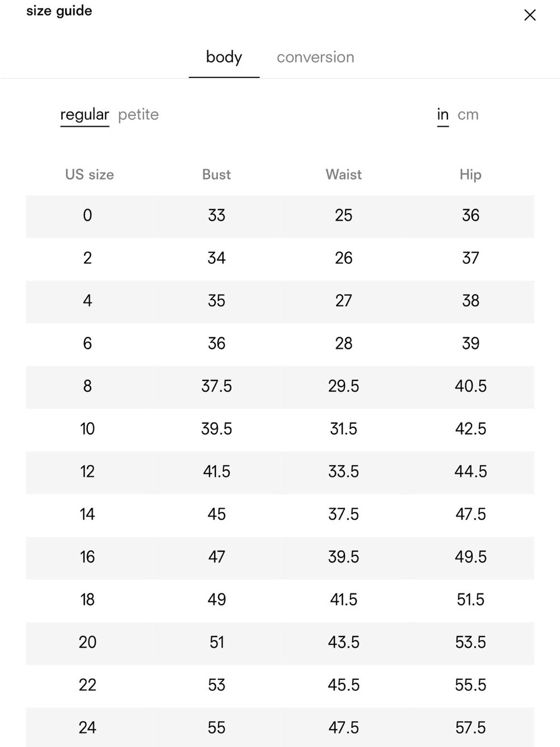
Task: Choose the petite size range
Action: 138,115
